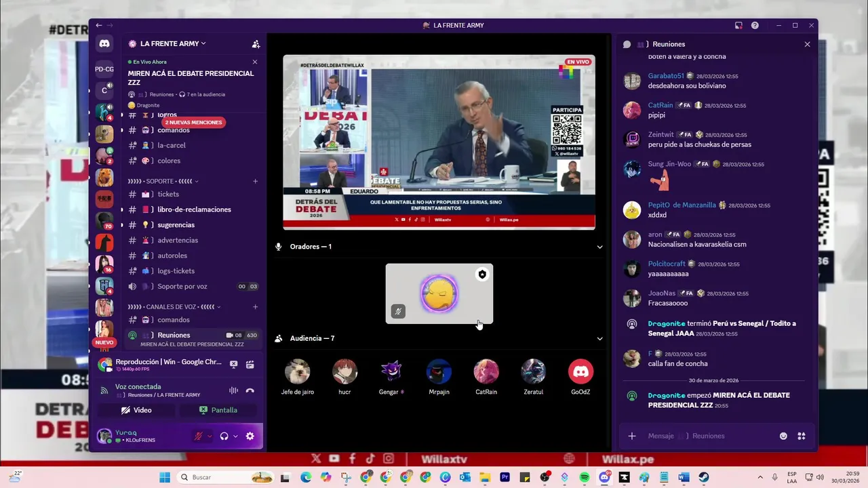This screenshot has height=488, width=868.
Task: Open Discord help question mark icon
Action: coord(755,25)
